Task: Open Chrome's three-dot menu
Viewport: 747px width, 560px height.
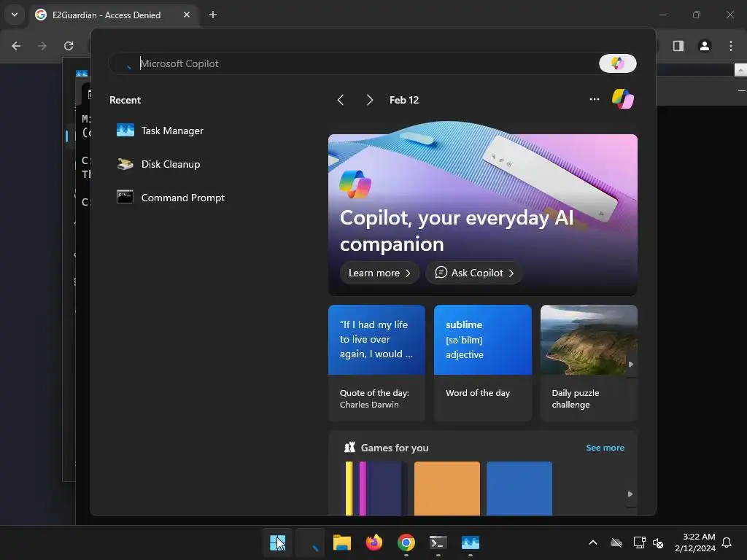Action: point(731,46)
